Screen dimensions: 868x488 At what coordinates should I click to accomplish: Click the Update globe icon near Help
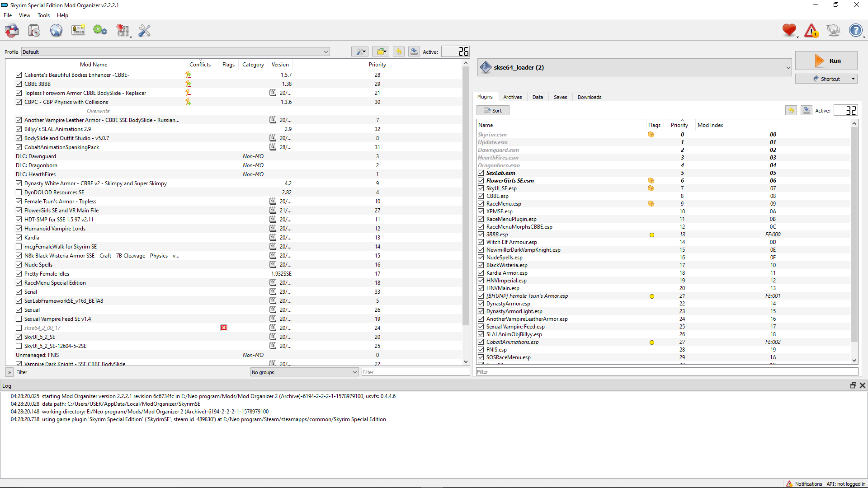[x=833, y=30]
